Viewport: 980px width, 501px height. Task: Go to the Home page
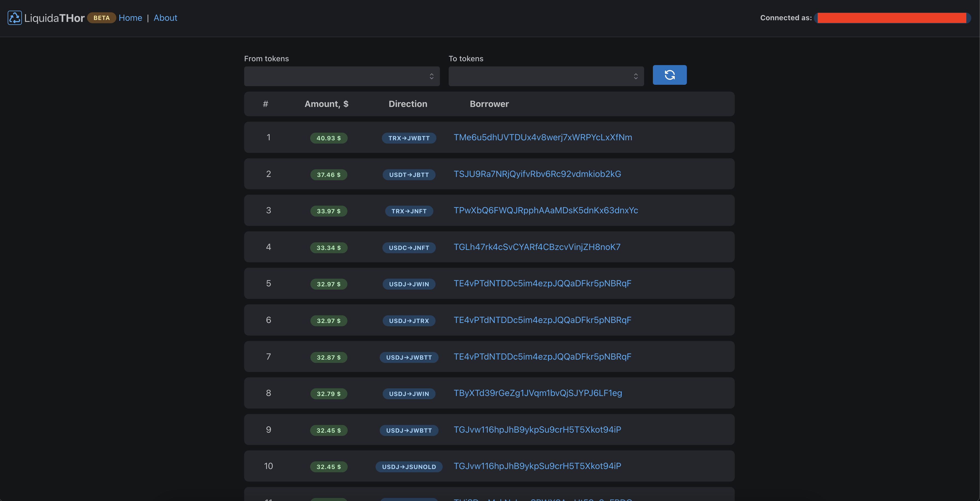pyautogui.click(x=130, y=18)
